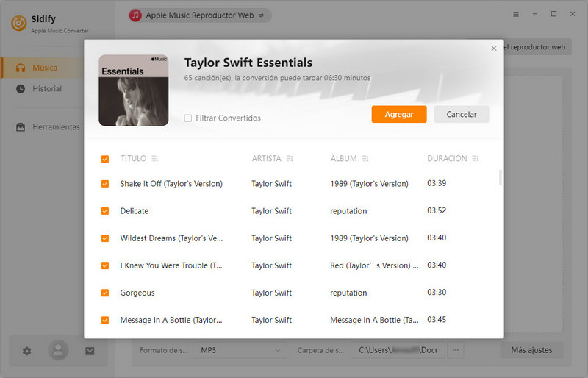Open the user profile avatar

[58, 350]
